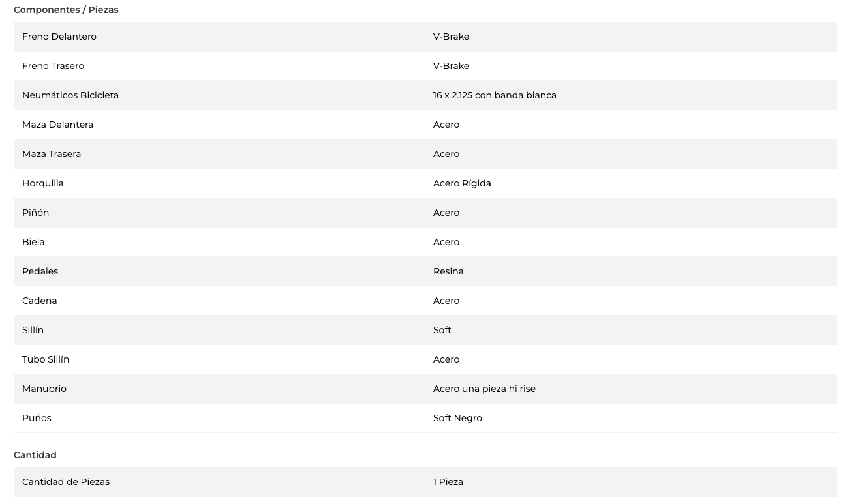Viewport: 845px width, 504px height.
Task: Click the value 16 x 2.125 con banda blanca
Action: tap(495, 95)
